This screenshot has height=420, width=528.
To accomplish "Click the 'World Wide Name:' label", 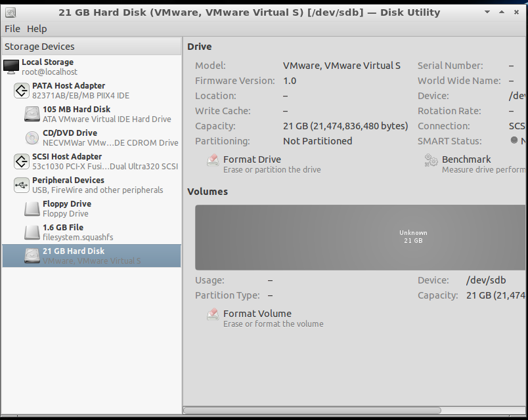I will click(459, 81).
